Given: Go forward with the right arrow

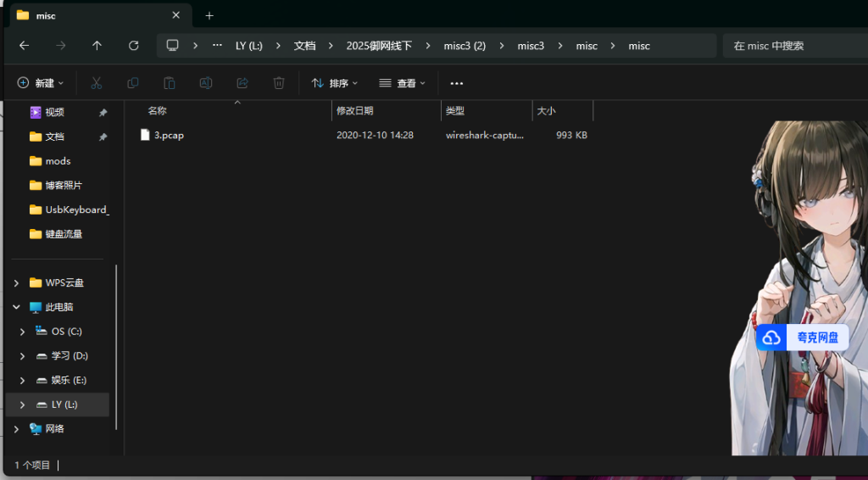Looking at the screenshot, I should (x=61, y=46).
